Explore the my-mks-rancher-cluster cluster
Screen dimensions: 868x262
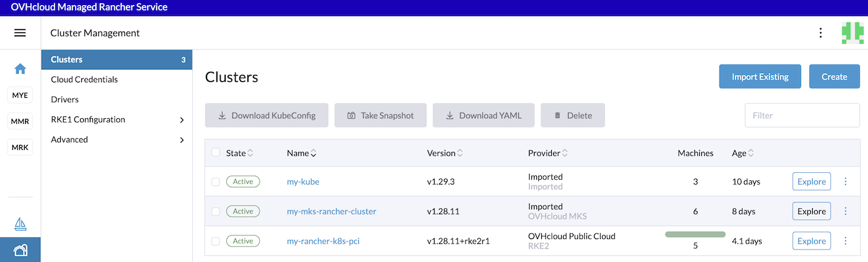pos(812,211)
